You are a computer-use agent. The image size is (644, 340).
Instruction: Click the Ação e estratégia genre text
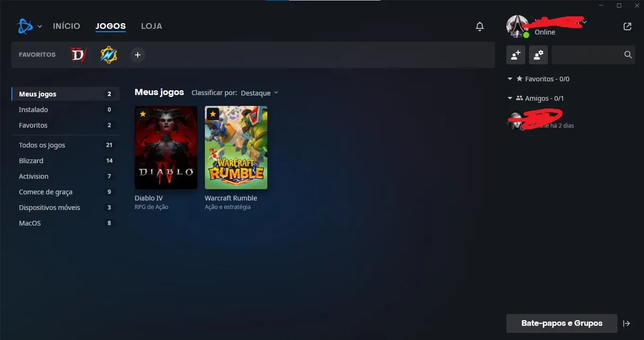point(228,207)
